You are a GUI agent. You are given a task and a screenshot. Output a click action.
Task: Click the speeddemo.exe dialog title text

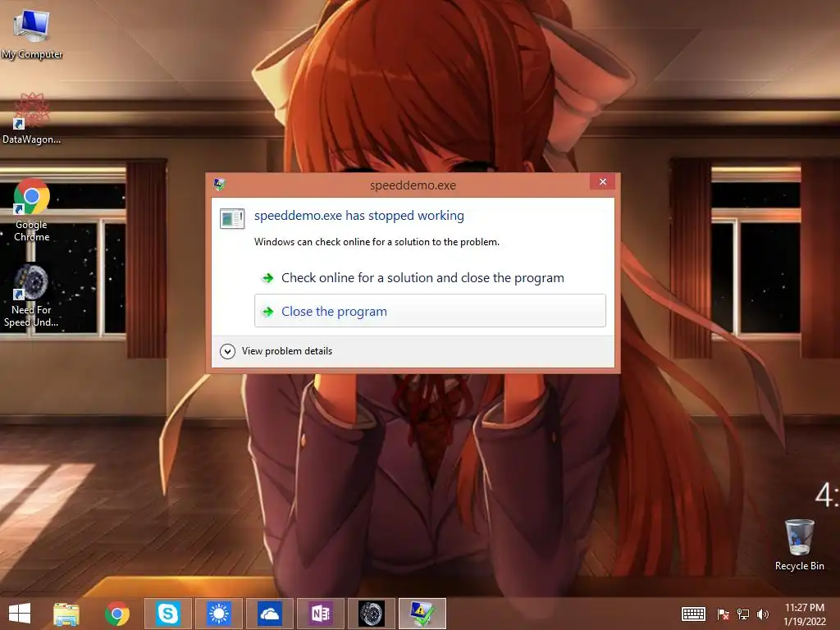coord(413,185)
